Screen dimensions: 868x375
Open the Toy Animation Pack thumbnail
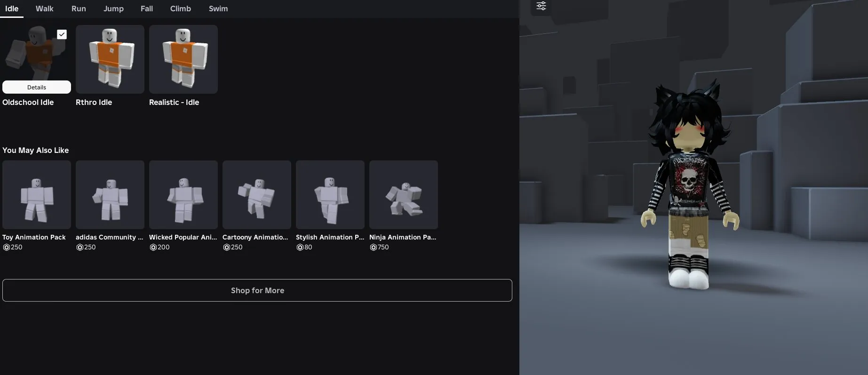click(x=37, y=194)
